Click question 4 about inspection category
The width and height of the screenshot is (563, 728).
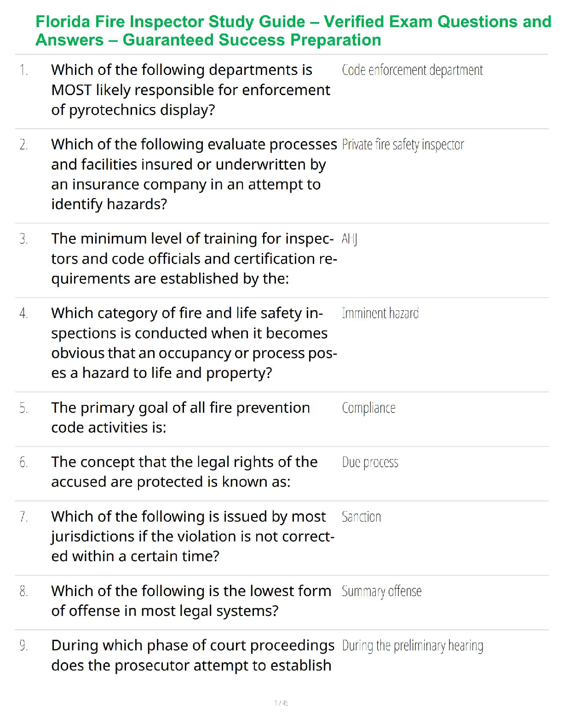point(194,343)
